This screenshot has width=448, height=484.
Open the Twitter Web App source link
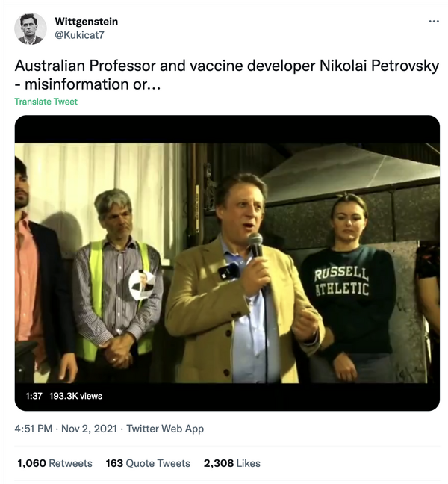coord(165,429)
